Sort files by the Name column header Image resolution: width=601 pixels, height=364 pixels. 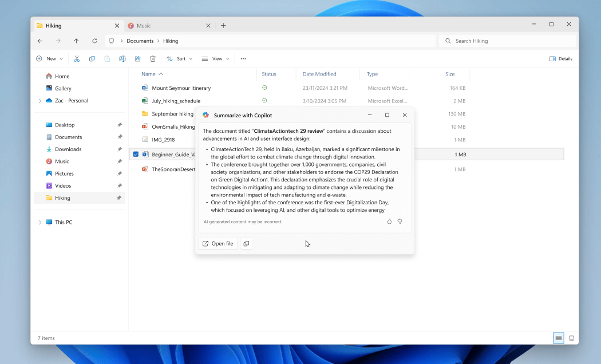click(148, 74)
